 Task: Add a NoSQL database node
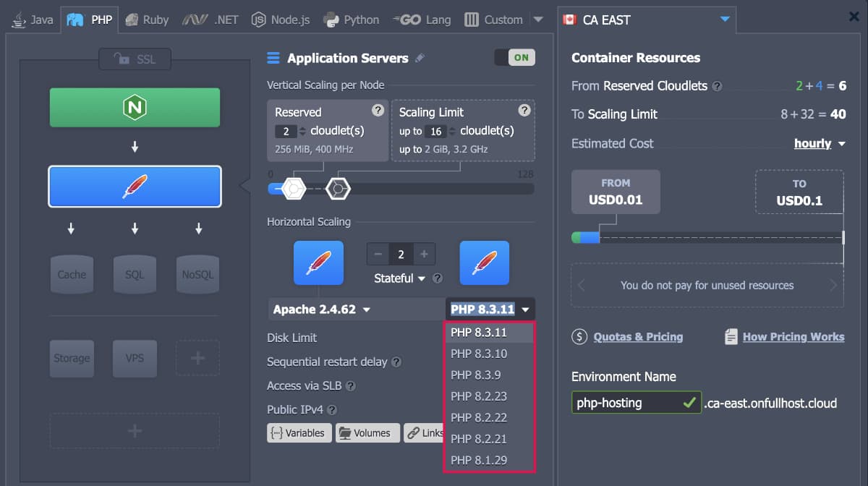click(197, 274)
